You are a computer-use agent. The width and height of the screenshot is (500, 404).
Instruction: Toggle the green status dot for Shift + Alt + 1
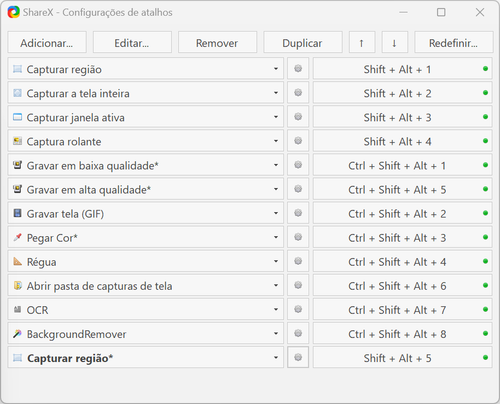[x=485, y=69]
